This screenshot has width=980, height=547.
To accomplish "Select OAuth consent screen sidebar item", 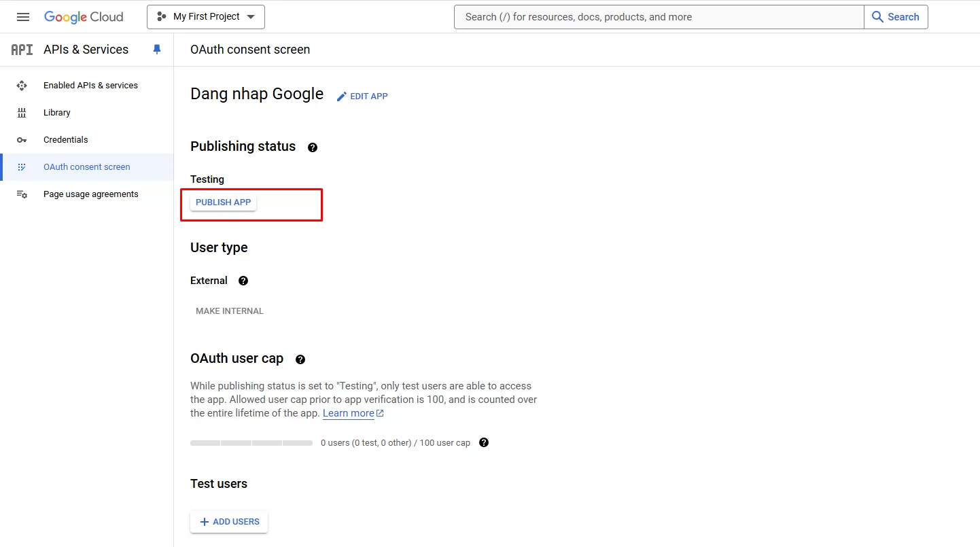I will click(87, 167).
